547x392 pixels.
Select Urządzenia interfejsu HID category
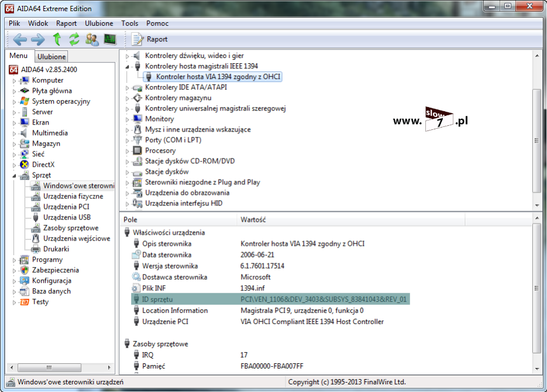[x=184, y=204]
